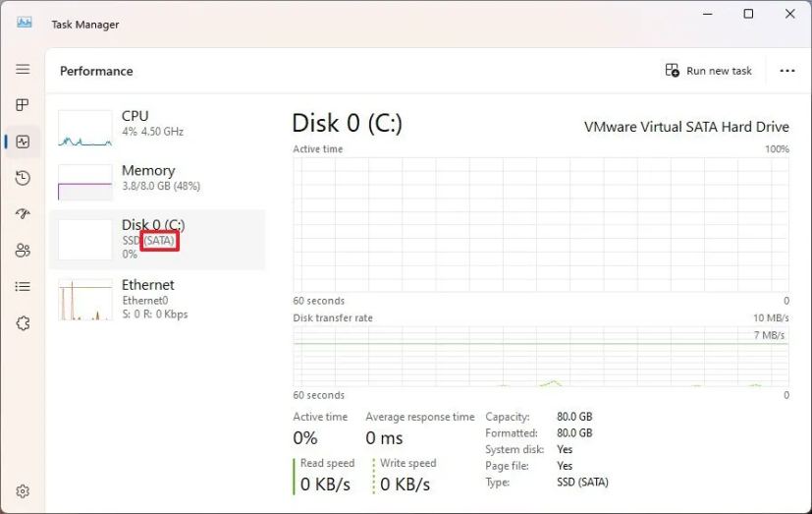The width and height of the screenshot is (812, 514).
Task: Click the Active time graph area
Action: coord(541,225)
